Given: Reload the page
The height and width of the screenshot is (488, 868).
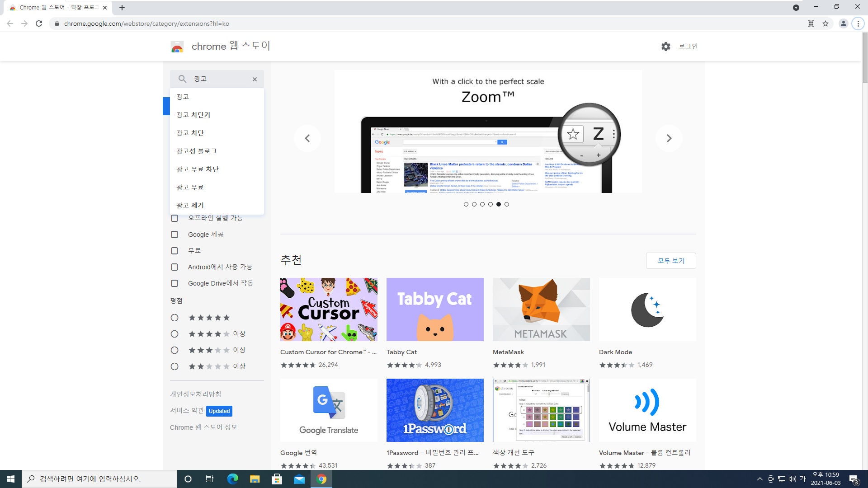Looking at the screenshot, I should point(39,23).
